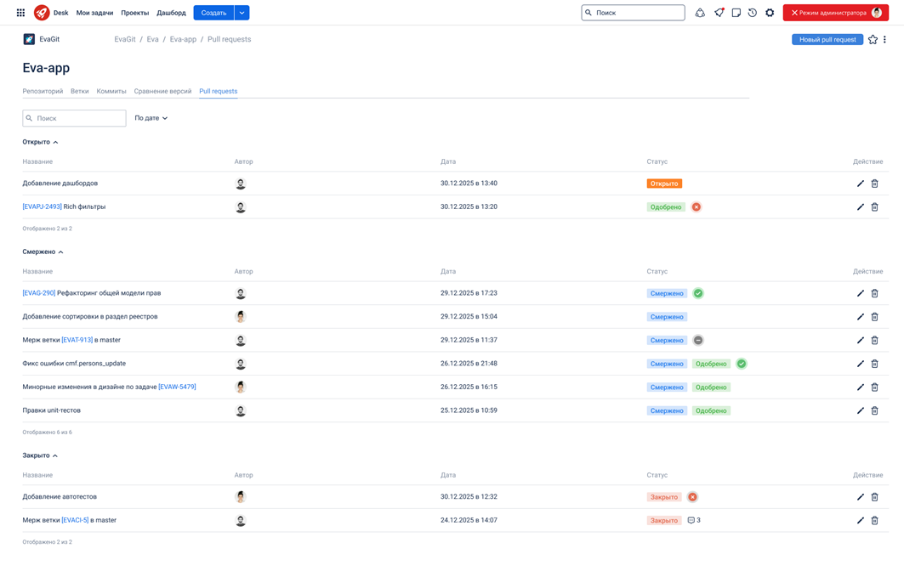904x588 pixels.
Task: Delete the 'Правки unit-тестов' pull request
Action: point(874,410)
